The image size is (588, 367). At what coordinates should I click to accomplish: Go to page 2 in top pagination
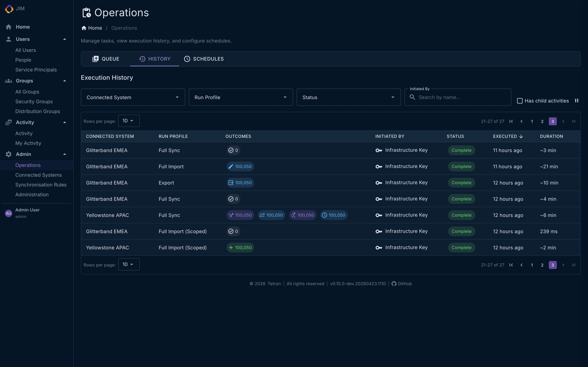[x=542, y=121]
